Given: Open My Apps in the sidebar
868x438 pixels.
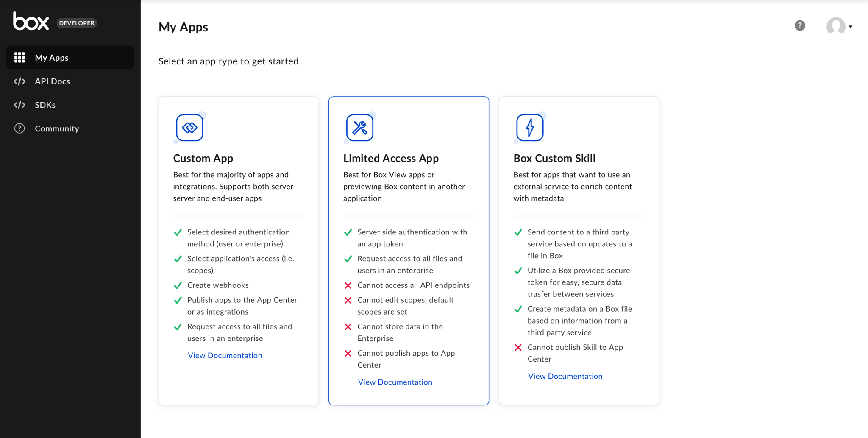Looking at the screenshot, I should pyautogui.click(x=70, y=57).
